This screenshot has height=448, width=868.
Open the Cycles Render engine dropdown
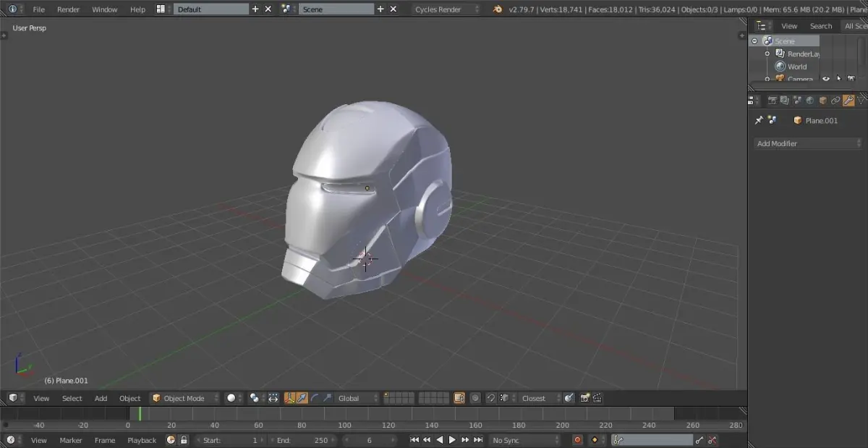446,9
